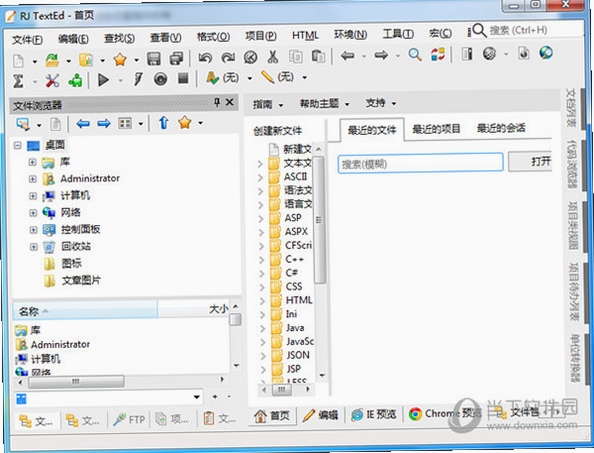Click the Up one level arrow in file browser
This screenshot has height=453, width=594.
[163, 123]
